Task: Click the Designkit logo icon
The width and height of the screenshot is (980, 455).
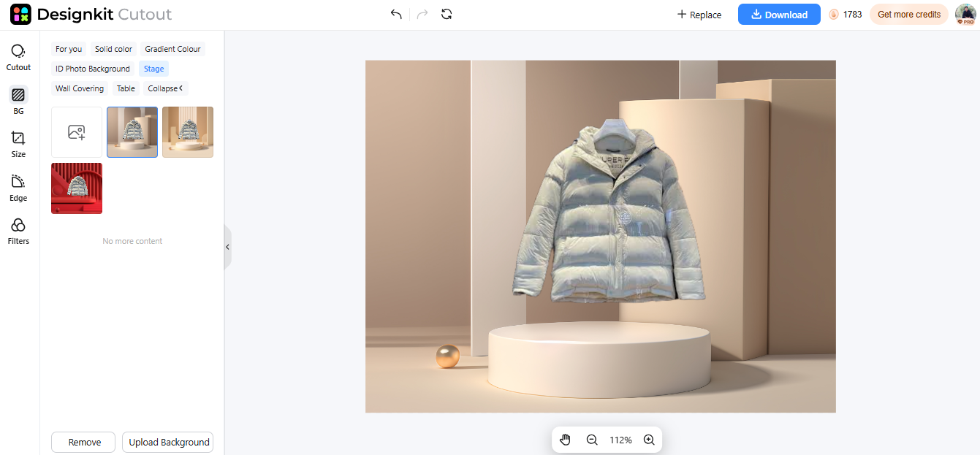Action: pyautogui.click(x=20, y=14)
